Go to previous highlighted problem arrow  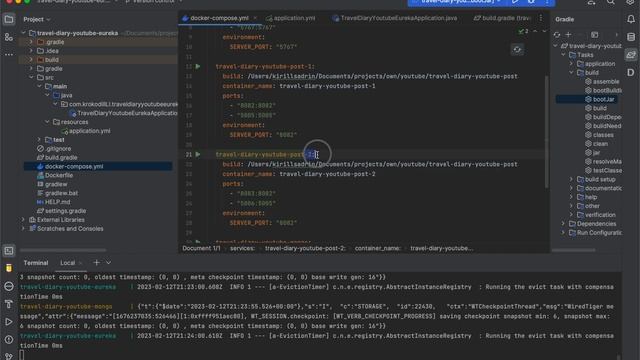click(535, 31)
